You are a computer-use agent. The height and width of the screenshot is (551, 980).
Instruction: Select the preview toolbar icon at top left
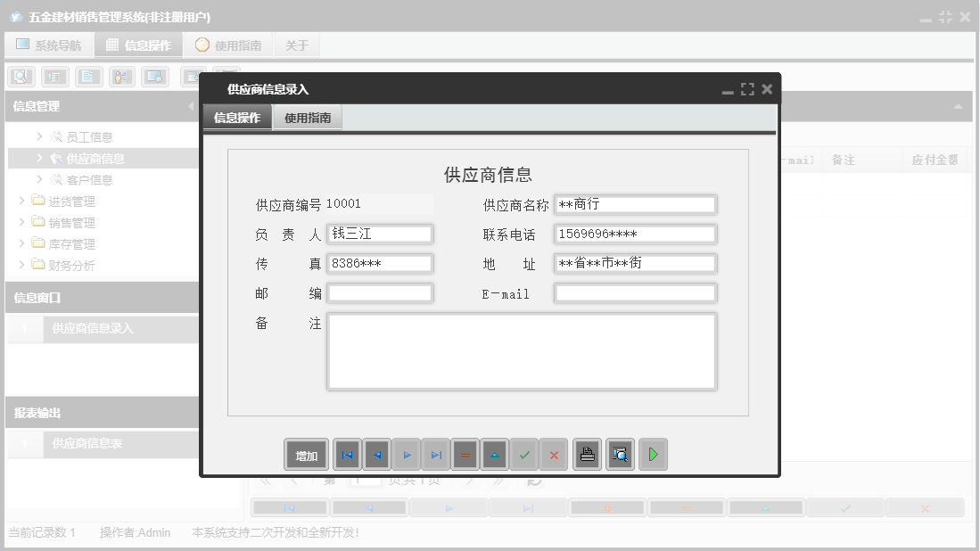[x=20, y=76]
